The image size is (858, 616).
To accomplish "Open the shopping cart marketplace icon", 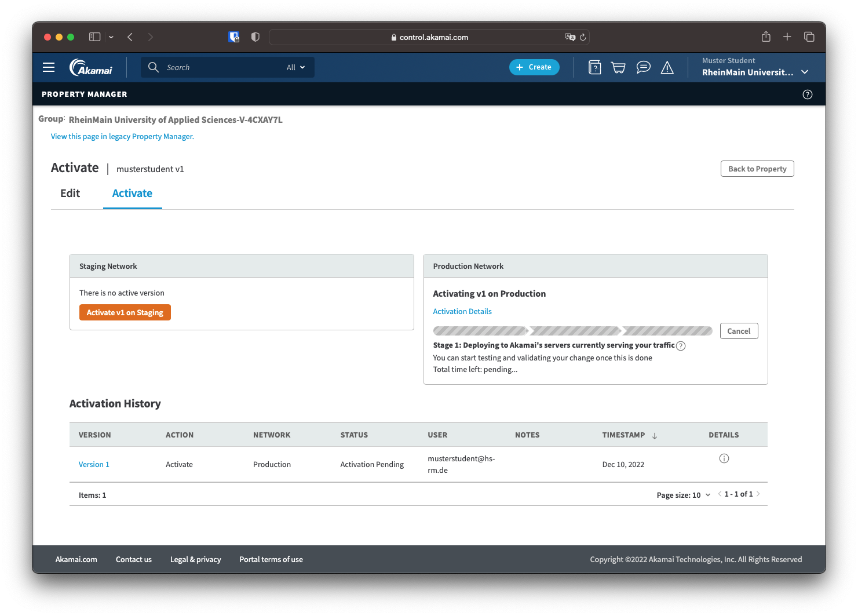I will pyautogui.click(x=619, y=68).
